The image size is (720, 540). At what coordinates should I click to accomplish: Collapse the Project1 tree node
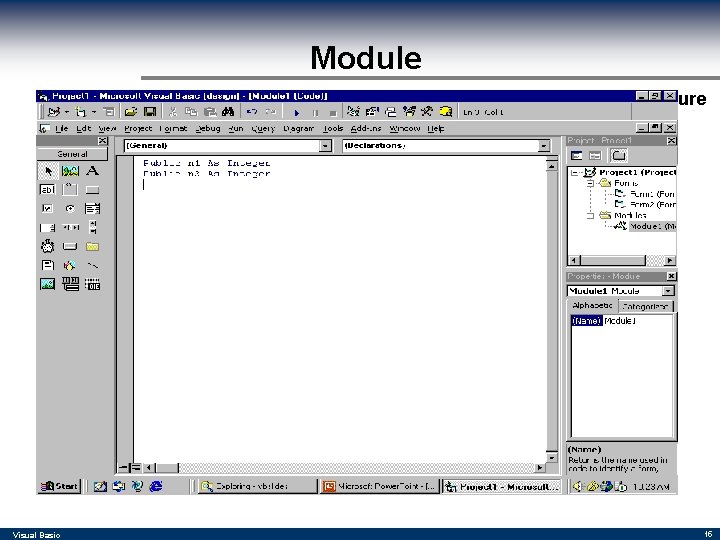coord(574,173)
